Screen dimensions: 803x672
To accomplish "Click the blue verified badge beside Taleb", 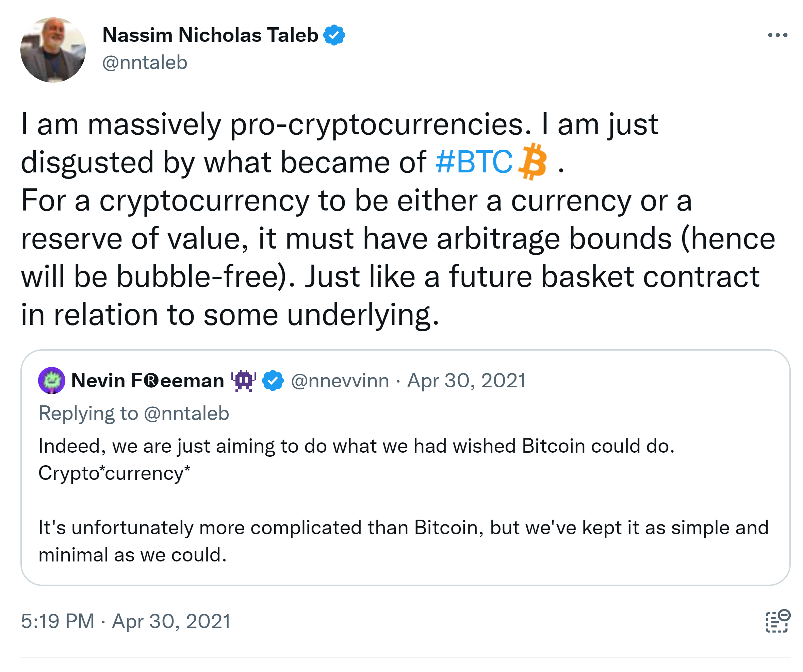I will (334, 35).
